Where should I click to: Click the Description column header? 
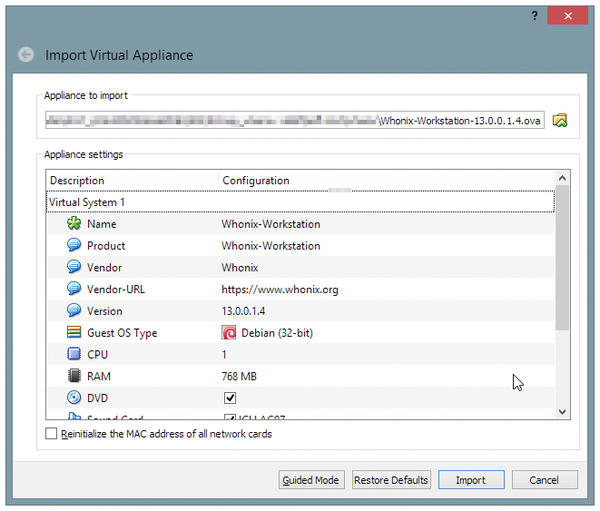click(132, 180)
